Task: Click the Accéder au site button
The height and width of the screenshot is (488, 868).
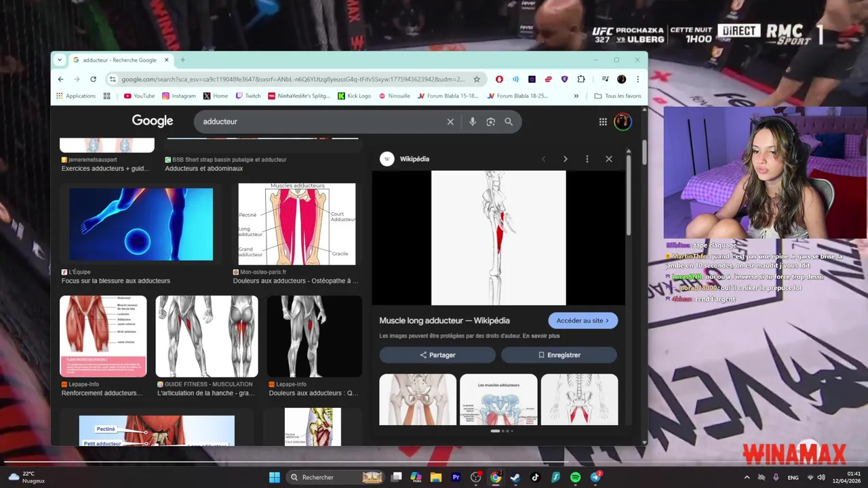Action: click(x=583, y=321)
